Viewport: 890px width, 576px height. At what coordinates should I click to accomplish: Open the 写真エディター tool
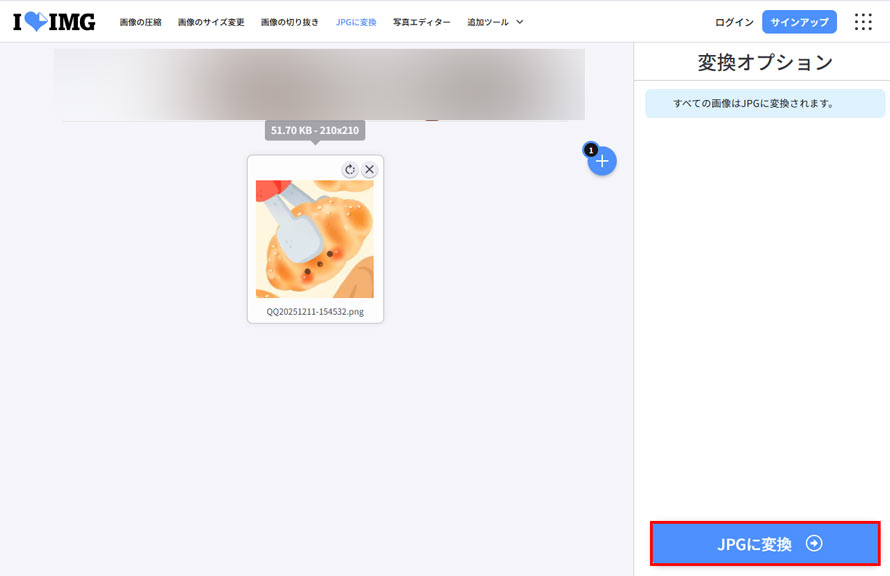pyautogui.click(x=422, y=22)
